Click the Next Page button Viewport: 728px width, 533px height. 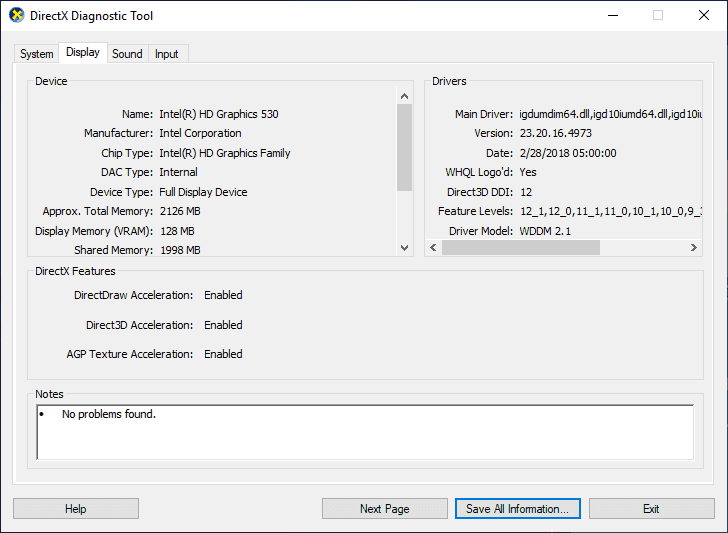pos(384,509)
